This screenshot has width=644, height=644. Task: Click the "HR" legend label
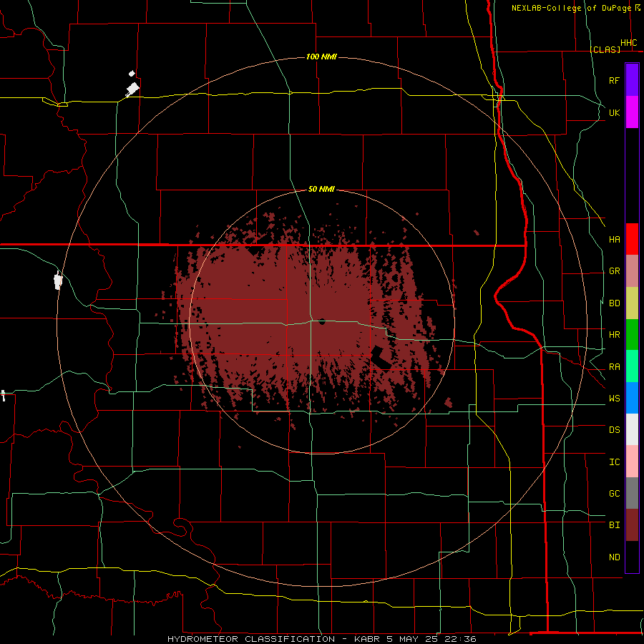click(x=614, y=335)
